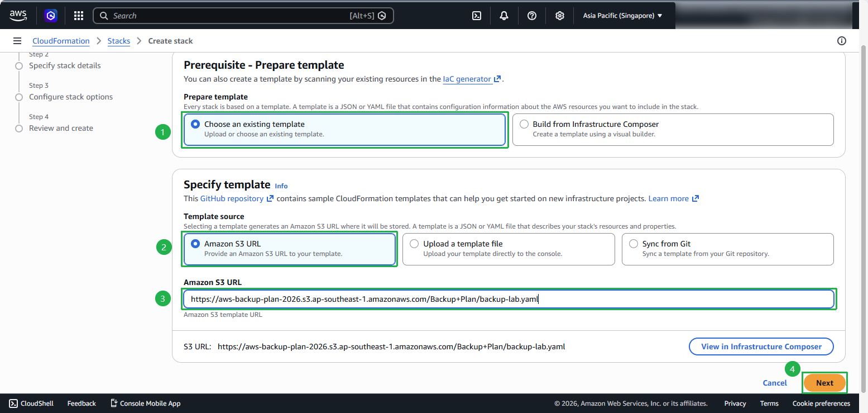
Task: Go to Stacks breadcrumb
Action: pyautogui.click(x=119, y=41)
